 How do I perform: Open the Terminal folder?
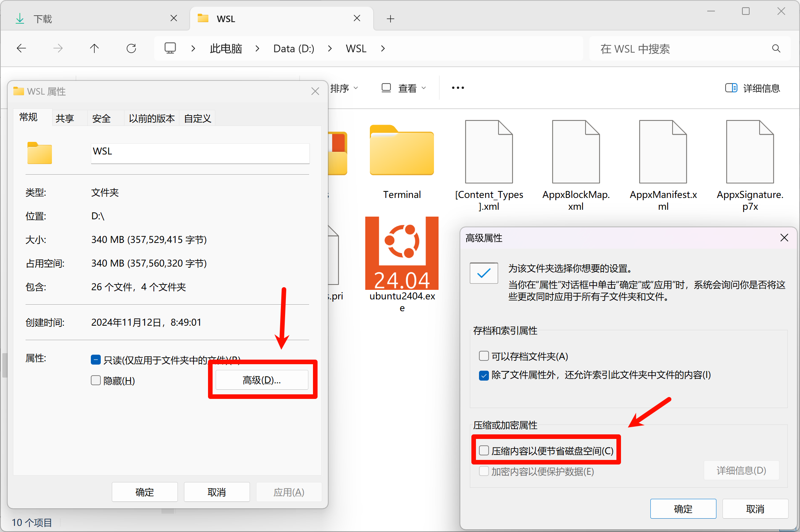[x=402, y=151]
